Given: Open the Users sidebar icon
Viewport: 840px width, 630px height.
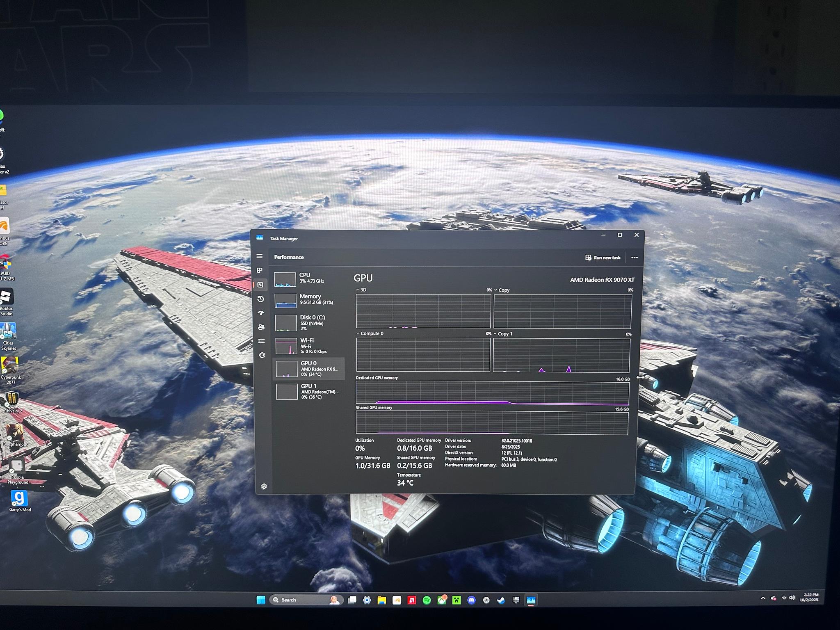Looking at the screenshot, I should click(261, 327).
